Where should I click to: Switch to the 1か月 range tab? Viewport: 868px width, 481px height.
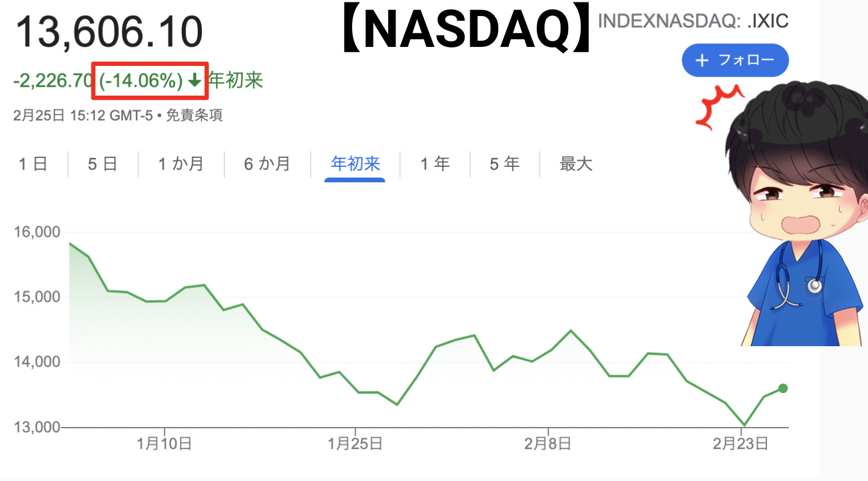(x=181, y=164)
